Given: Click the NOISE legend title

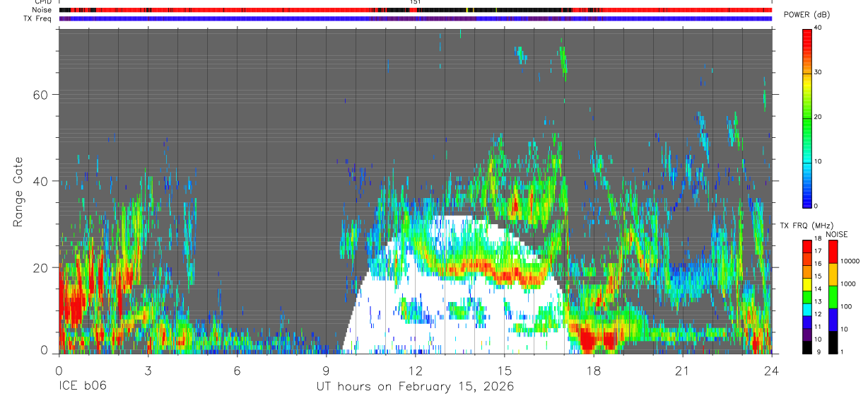Looking at the screenshot, I should pyautogui.click(x=837, y=234).
